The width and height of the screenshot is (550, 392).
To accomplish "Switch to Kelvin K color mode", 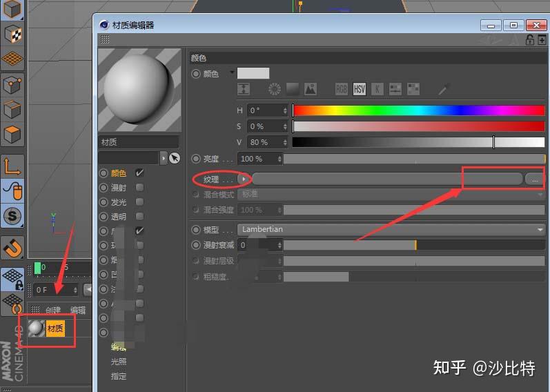I will click(x=377, y=89).
